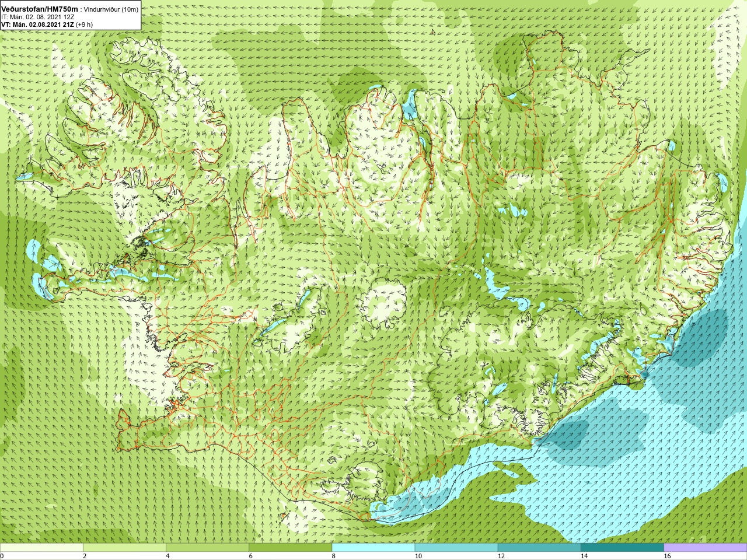This screenshot has width=747, height=560.
Task: Click the 'Vindurhviður (10m)' label
Action: (111, 10)
